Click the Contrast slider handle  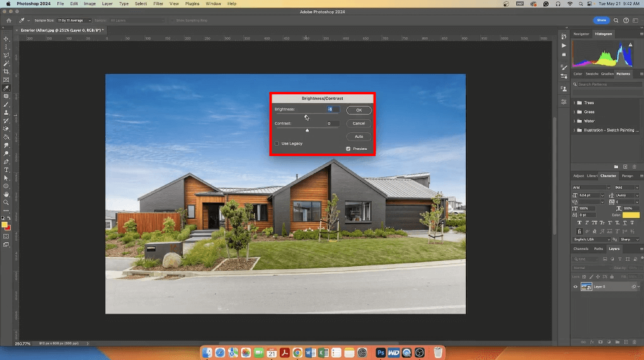307,130
